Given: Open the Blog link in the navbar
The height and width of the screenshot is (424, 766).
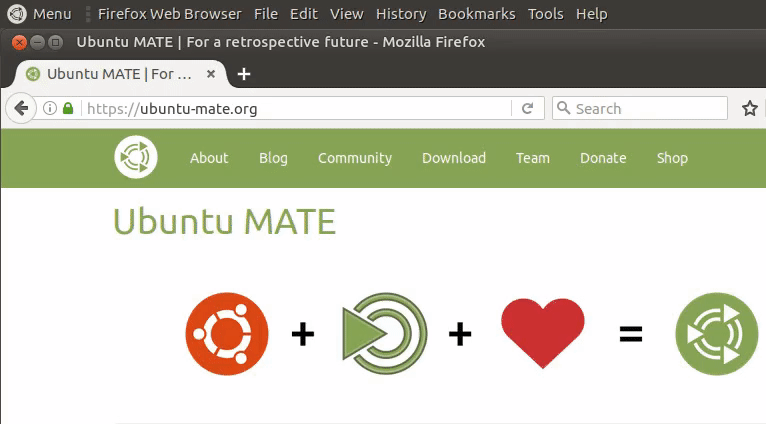Looking at the screenshot, I should [273, 158].
